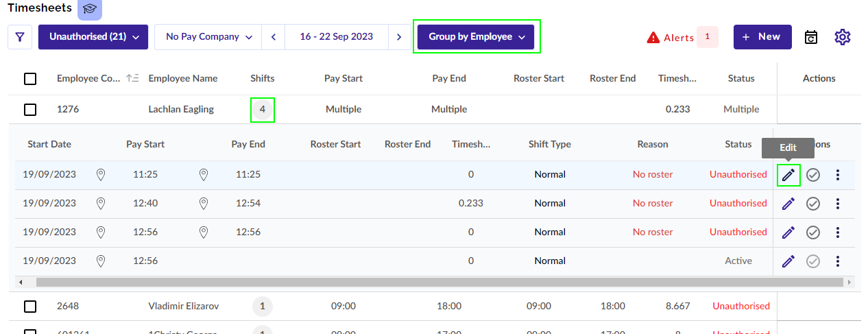Authorise the 12:40 shift via checkmark icon
This screenshot has width=868, height=334.
coord(812,204)
